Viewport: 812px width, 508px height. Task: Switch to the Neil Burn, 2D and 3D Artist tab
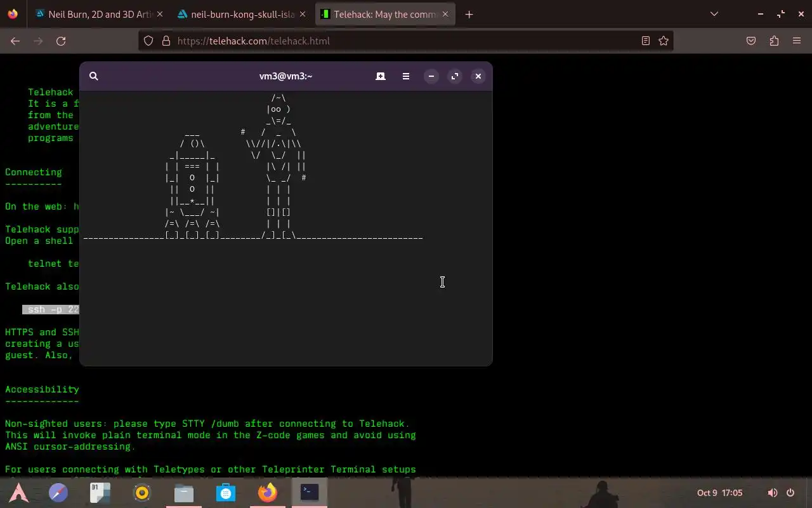tap(99, 14)
